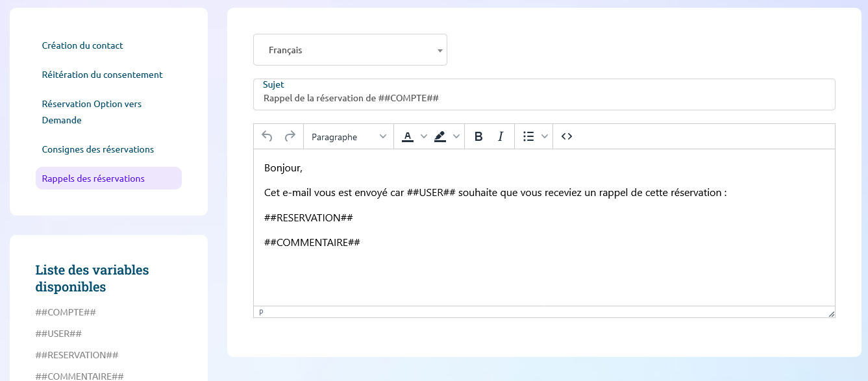Apply the highlight background color marker

(440, 136)
